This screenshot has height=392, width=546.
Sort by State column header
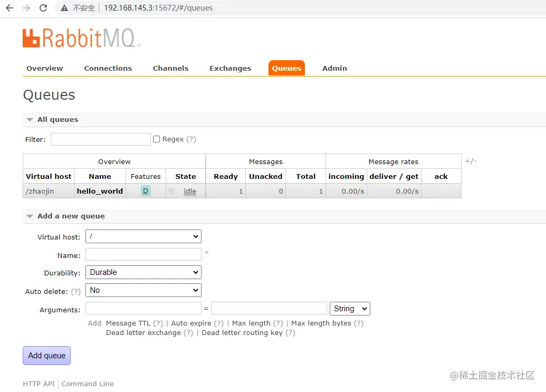coord(186,177)
